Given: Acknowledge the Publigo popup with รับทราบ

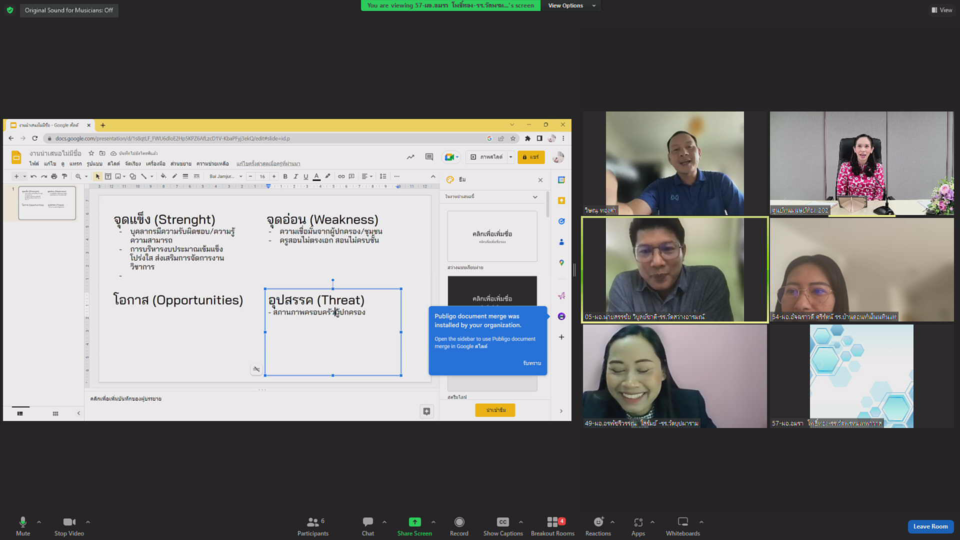Looking at the screenshot, I should 532,363.
